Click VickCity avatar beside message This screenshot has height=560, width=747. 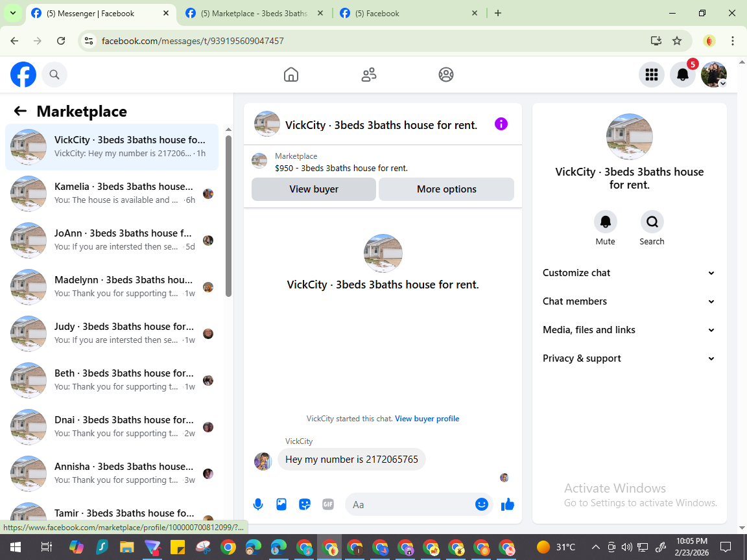[263, 461]
